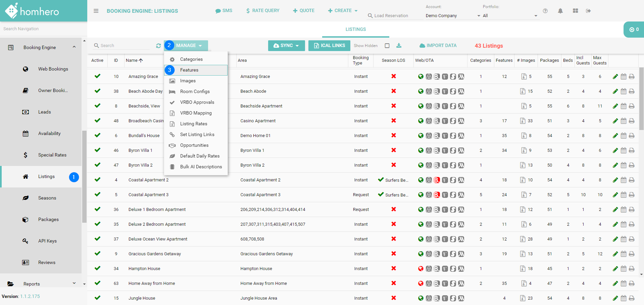
Task: Click the download export icon
Action: point(399,46)
